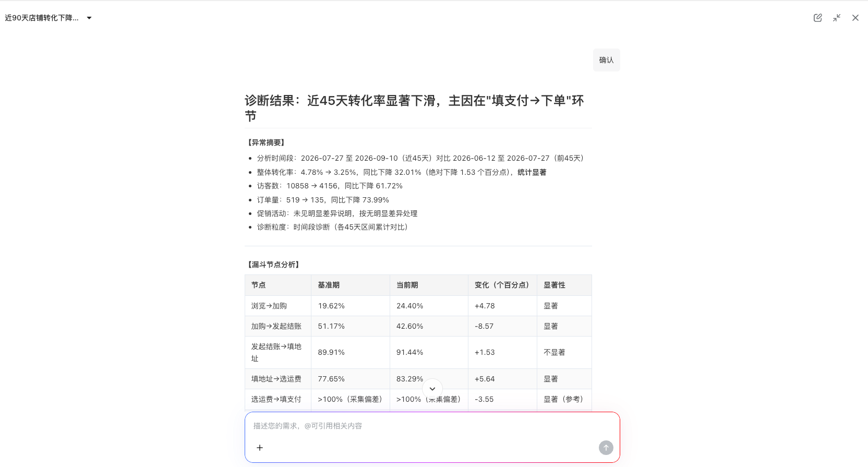The height and width of the screenshot is (467, 868).
Task: Select the 加购→发起结账 row label
Action: 276,326
